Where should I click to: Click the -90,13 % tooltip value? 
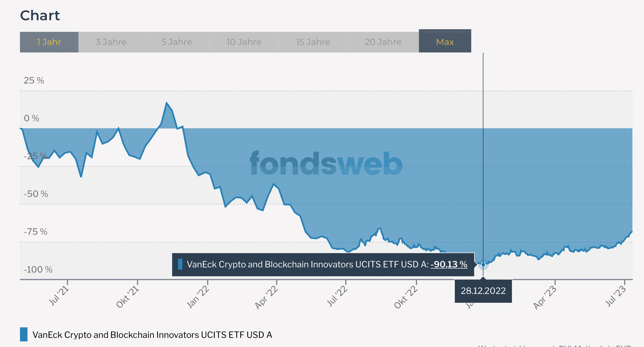(449, 264)
